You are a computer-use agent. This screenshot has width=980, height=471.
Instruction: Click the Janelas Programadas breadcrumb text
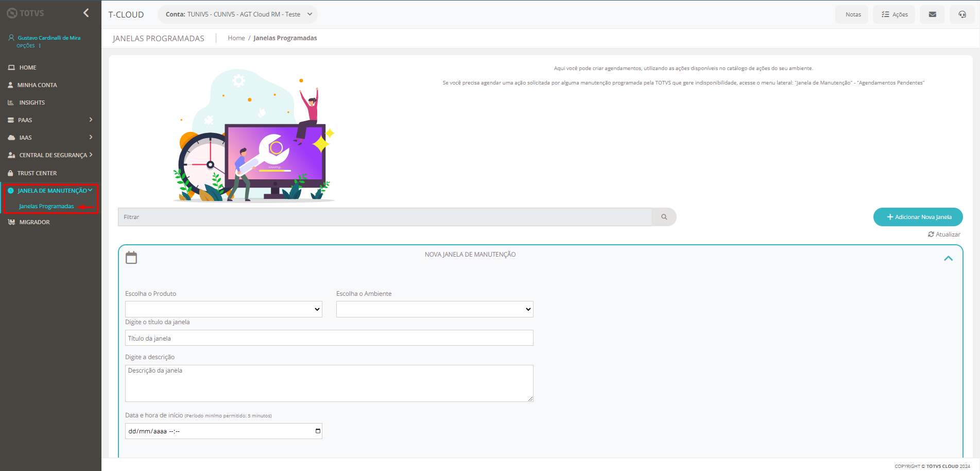click(x=285, y=38)
